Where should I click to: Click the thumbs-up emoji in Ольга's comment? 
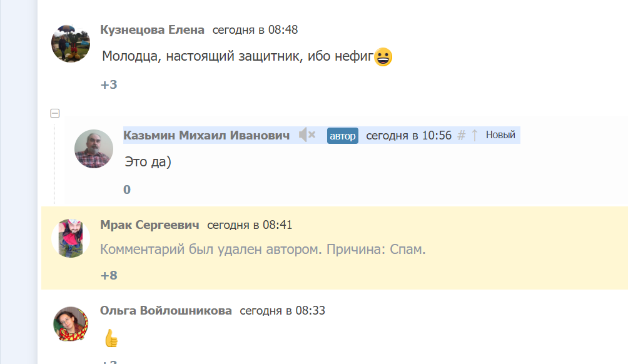point(111,338)
